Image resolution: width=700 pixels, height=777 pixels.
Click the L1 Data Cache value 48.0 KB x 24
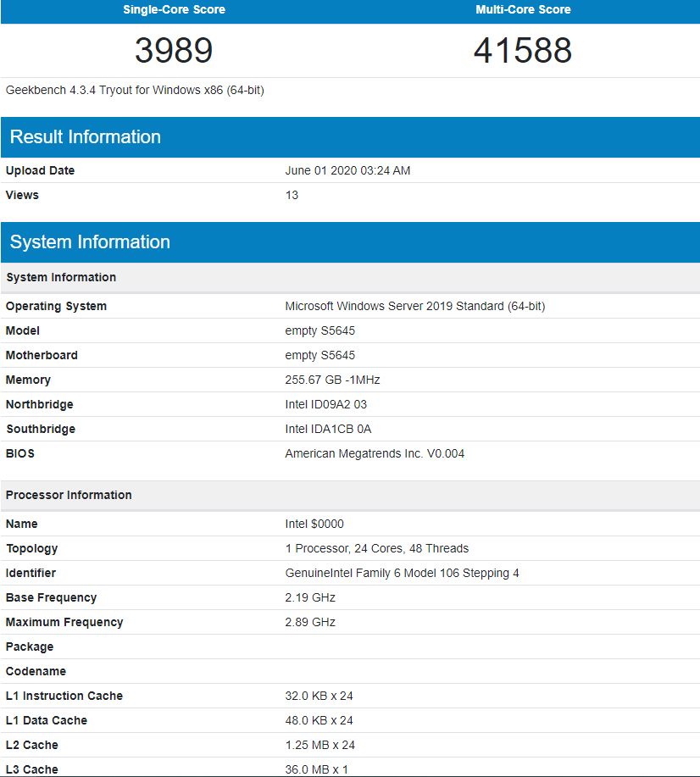click(319, 720)
